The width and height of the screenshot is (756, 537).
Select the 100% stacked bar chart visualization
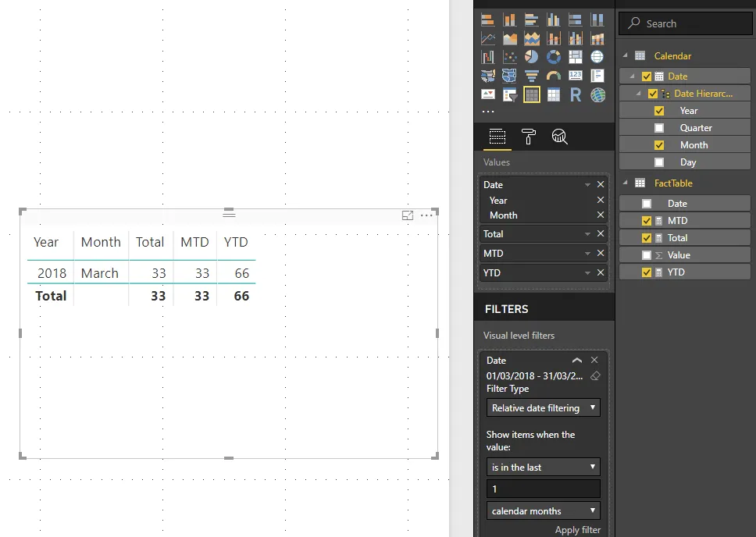click(575, 20)
